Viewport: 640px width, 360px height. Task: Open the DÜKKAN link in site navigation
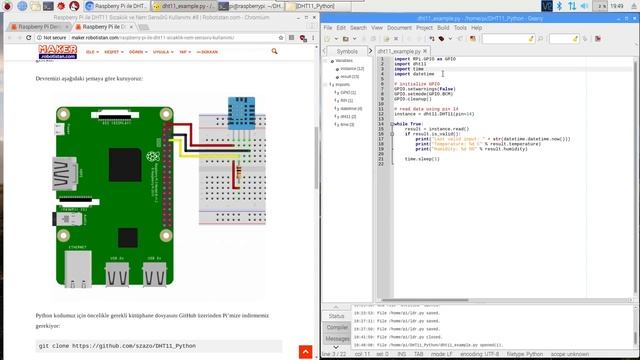207,52
